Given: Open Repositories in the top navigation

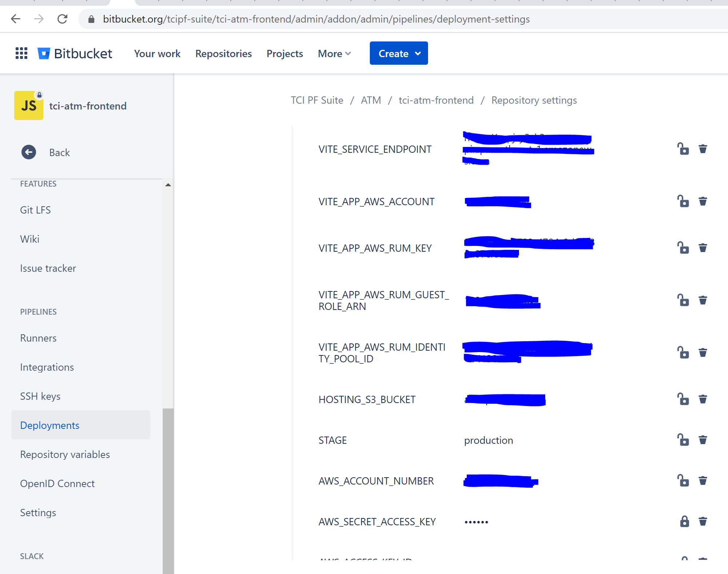Looking at the screenshot, I should [x=223, y=53].
